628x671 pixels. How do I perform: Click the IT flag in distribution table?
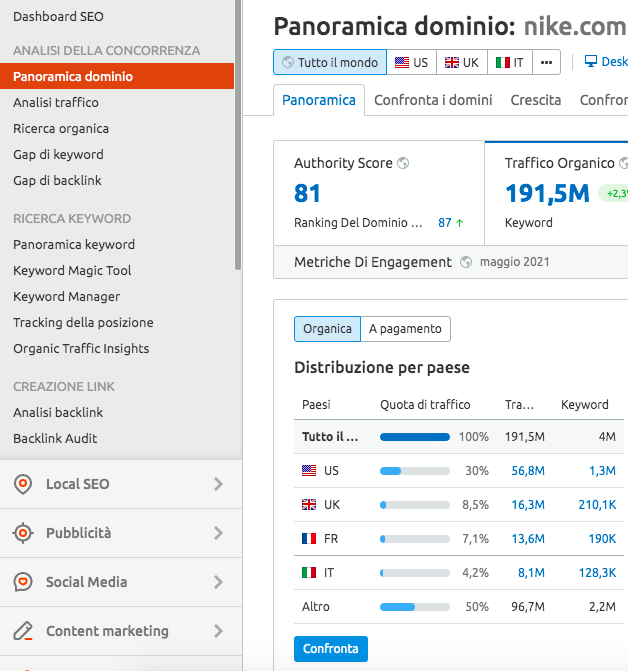coord(309,573)
